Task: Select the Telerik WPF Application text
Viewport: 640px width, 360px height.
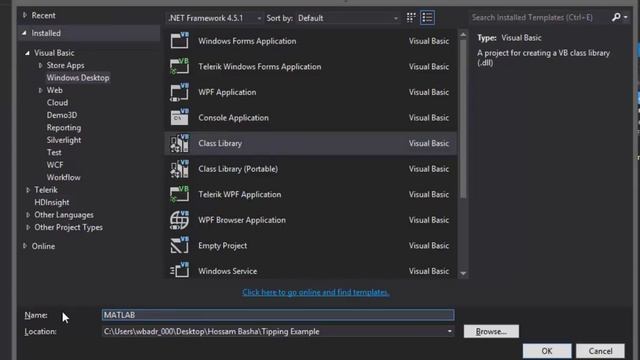Action: [240, 194]
